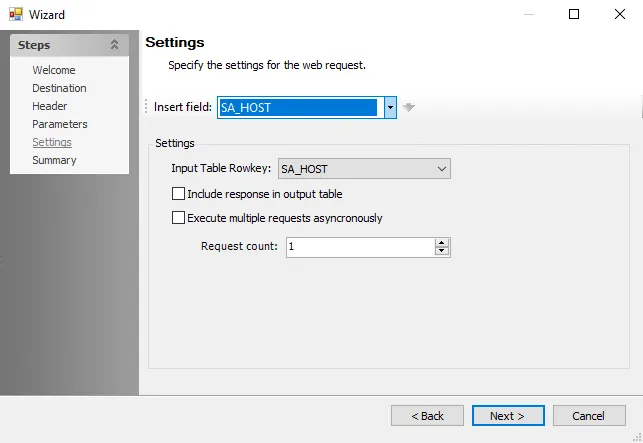The height and width of the screenshot is (443, 643).
Task: Open the Insert field dropdown arrow
Action: click(390, 107)
